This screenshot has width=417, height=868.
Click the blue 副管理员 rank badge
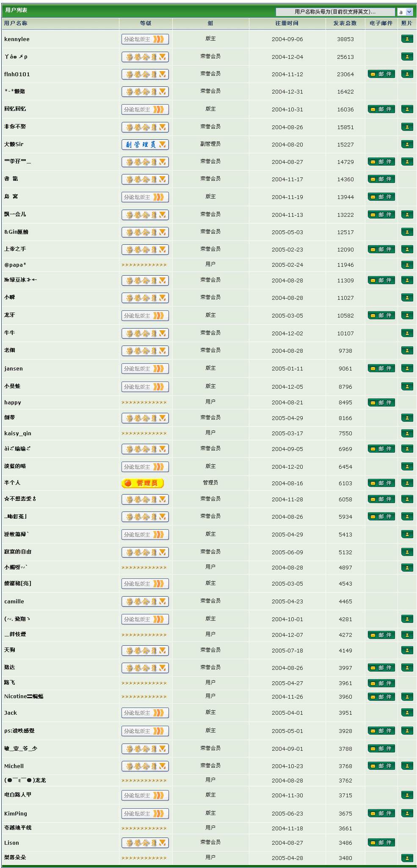coord(145,144)
